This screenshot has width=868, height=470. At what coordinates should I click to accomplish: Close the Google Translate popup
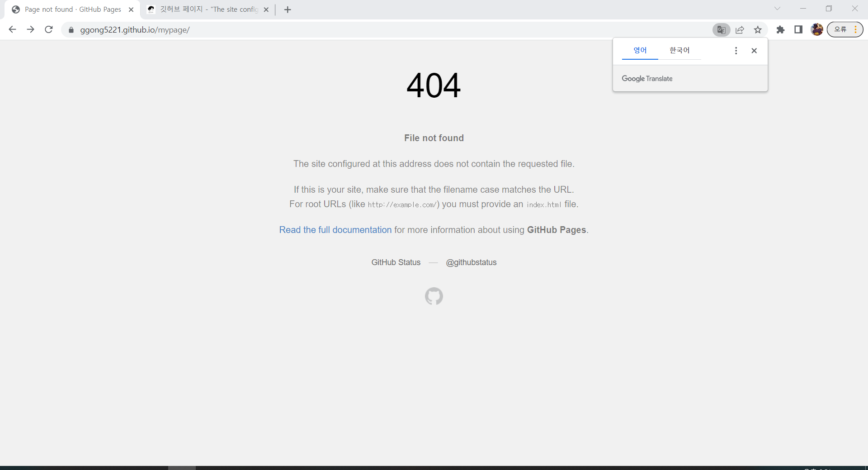click(754, 51)
